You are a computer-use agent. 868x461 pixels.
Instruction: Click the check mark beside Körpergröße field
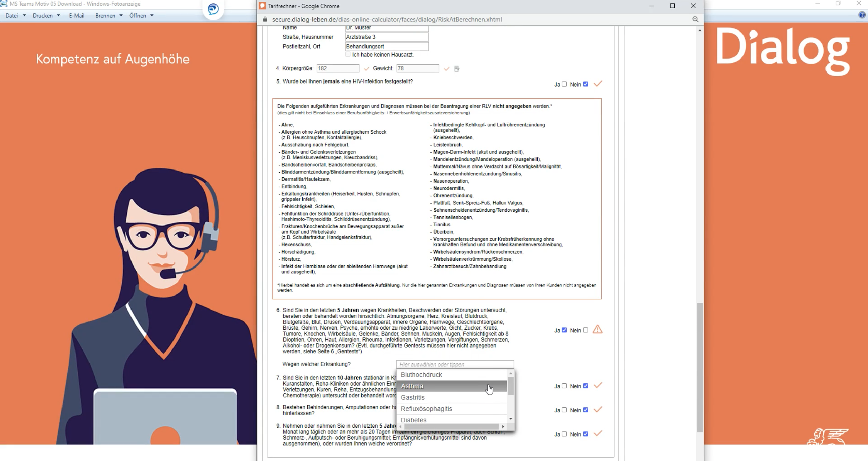coord(367,69)
